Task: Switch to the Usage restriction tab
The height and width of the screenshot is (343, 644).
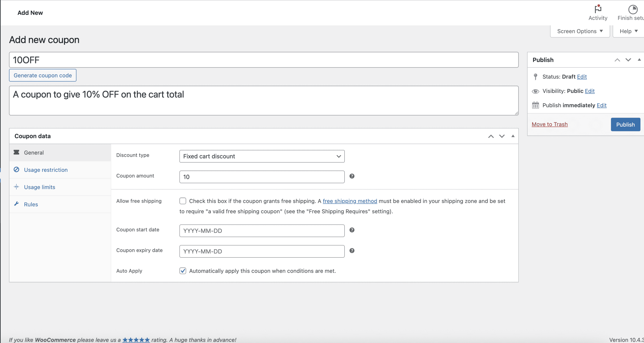Action: (x=46, y=170)
